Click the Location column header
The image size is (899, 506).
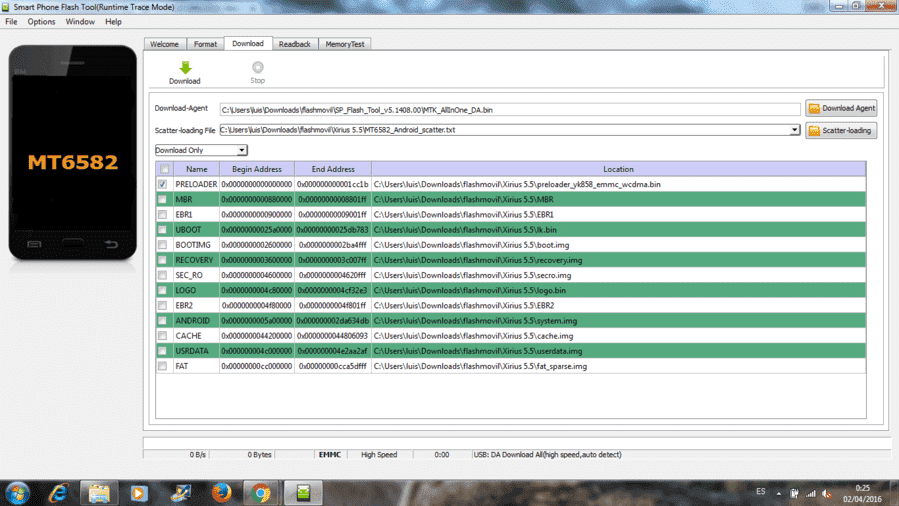click(619, 169)
